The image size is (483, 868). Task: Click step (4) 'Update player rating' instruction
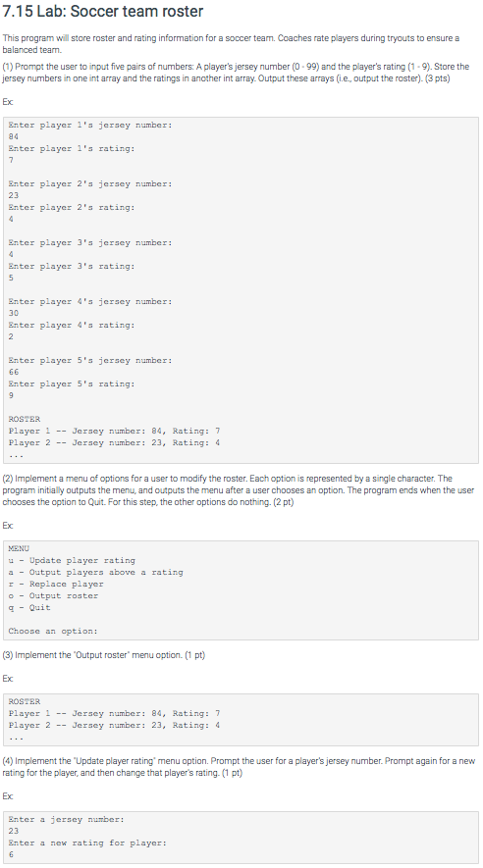pyautogui.click(x=239, y=766)
